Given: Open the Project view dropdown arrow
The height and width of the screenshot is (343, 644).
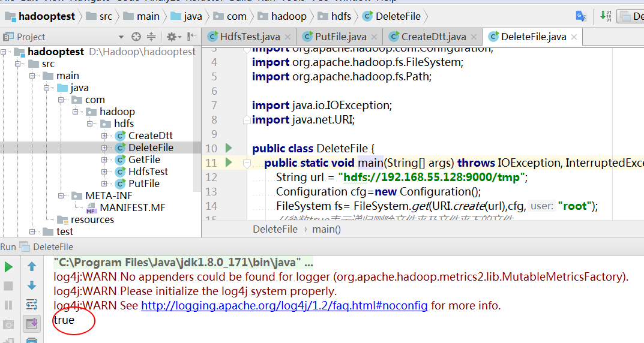Looking at the screenshot, I should click(x=121, y=37).
